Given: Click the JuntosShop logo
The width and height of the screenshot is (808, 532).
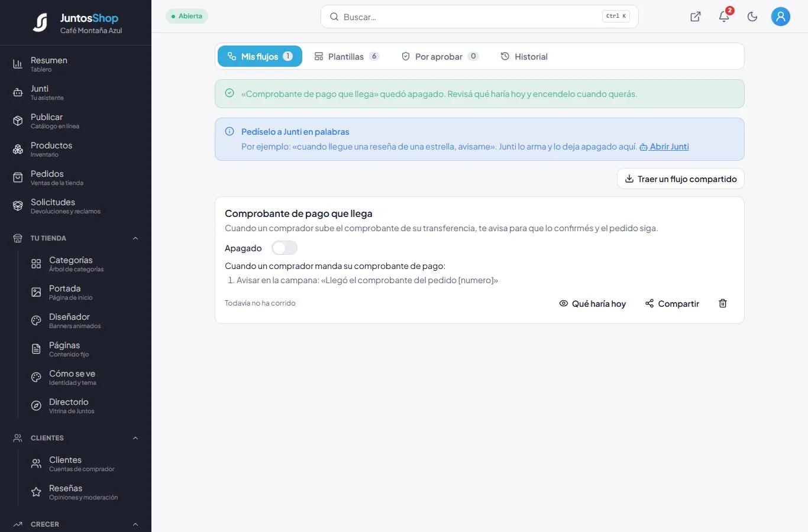Looking at the screenshot, I should pos(76,22).
